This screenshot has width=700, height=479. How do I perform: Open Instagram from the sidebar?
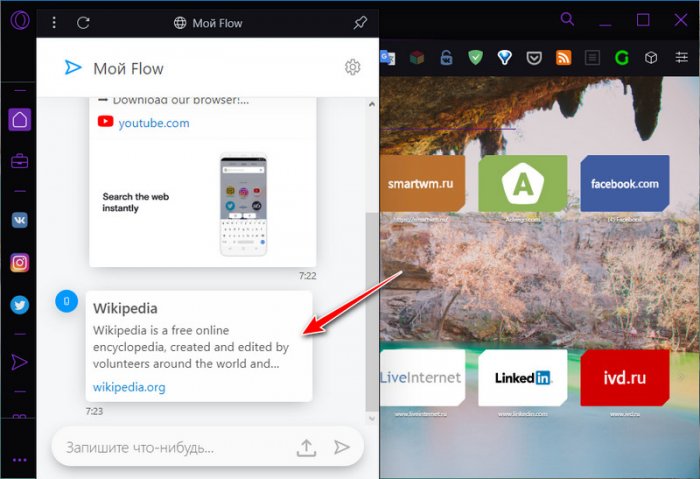coord(19,263)
